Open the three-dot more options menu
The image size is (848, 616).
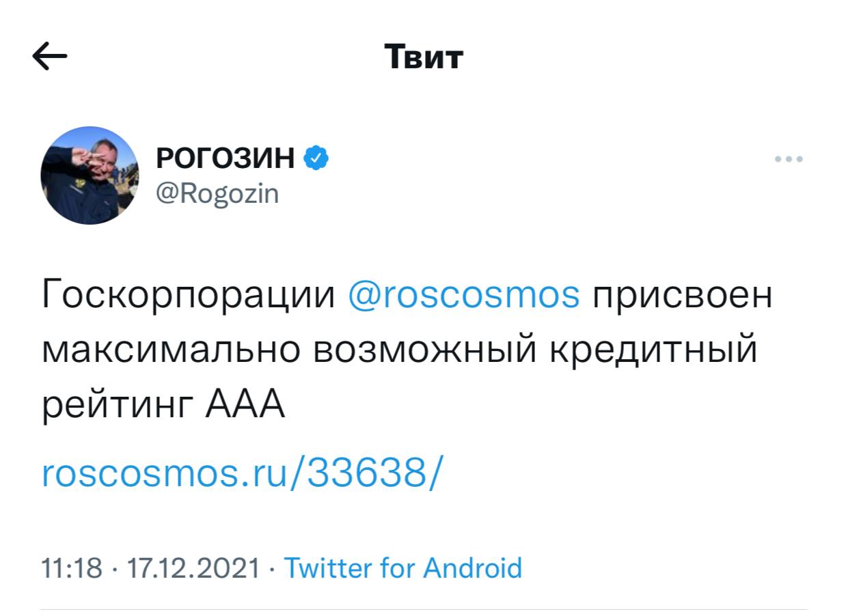789,159
